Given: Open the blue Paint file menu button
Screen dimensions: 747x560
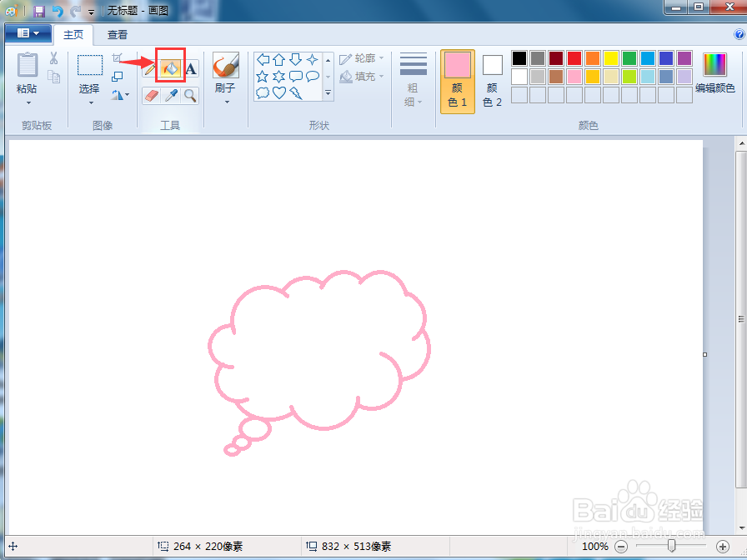Looking at the screenshot, I should [x=28, y=33].
